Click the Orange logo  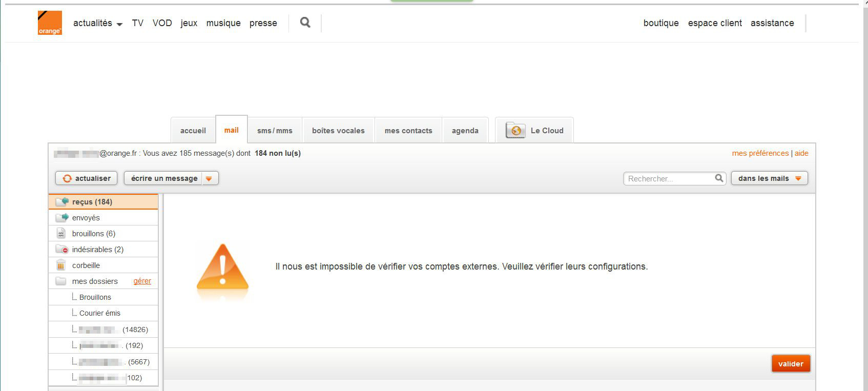50,23
